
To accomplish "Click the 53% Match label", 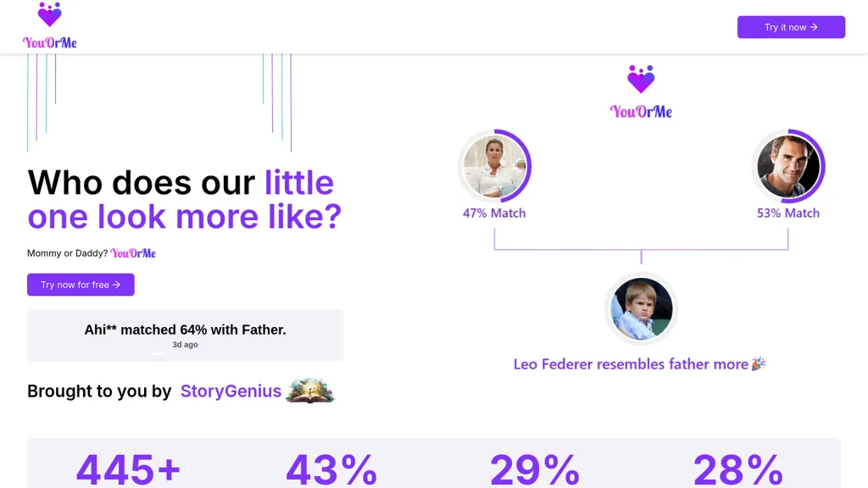I will point(788,213).
